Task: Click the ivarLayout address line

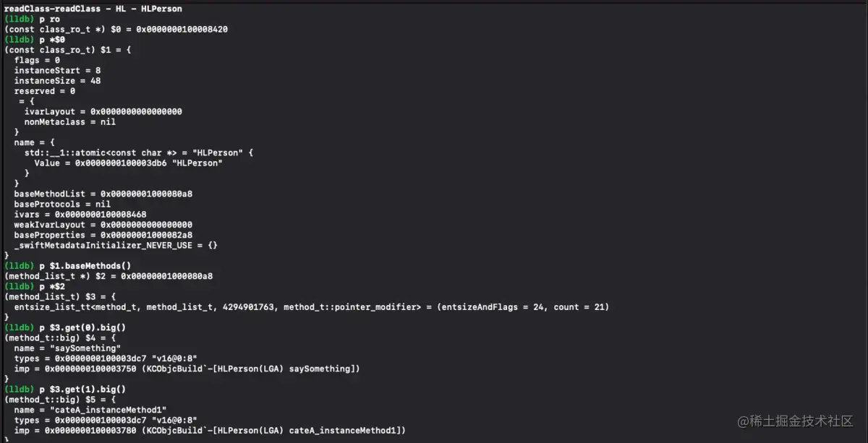Action: tap(103, 112)
